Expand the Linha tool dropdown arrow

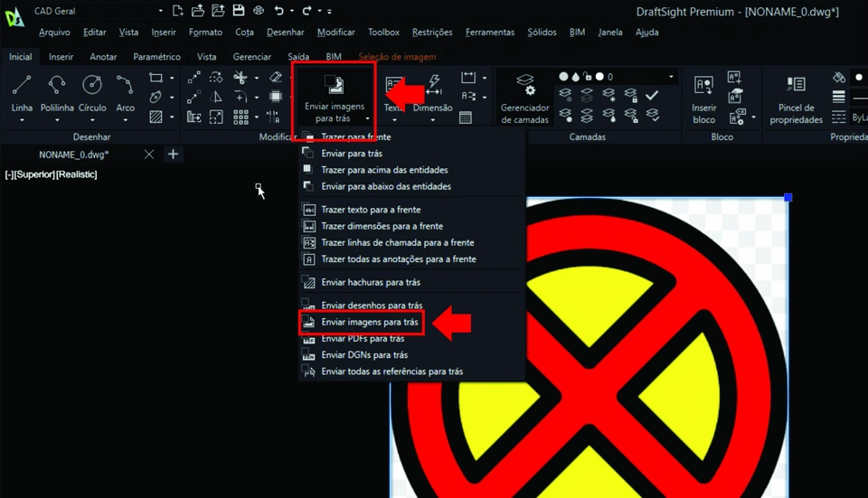click(x=22, y=119)
